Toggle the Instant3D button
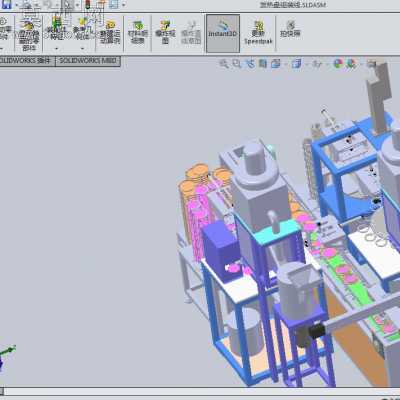Screen dimensions: 400x400 [x=223, y=33]
